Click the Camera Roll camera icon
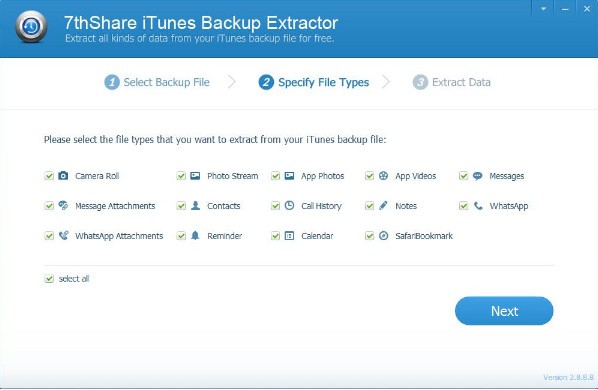The height and width of the screenshot is (390, 598). pyautogui.click(x=63, y=176)
